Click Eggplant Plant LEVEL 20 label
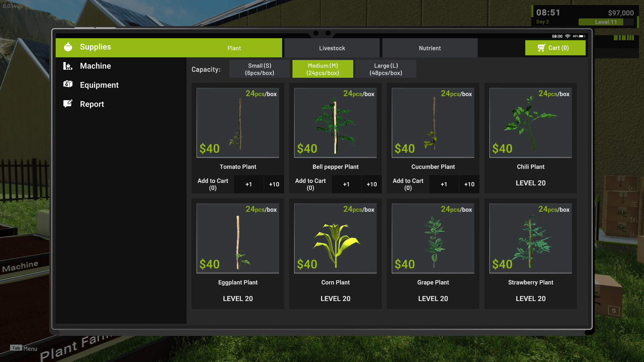644x362 pixels. [x=238, y=299]
